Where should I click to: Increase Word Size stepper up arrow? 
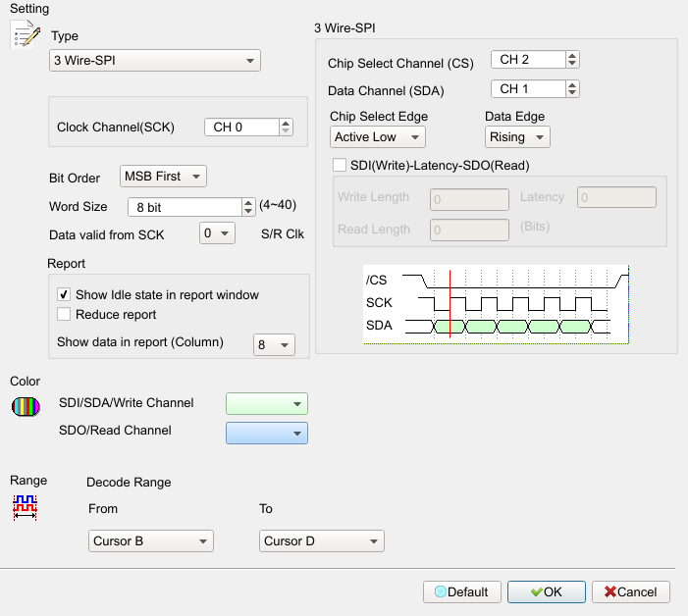click(x=248, y=203)
